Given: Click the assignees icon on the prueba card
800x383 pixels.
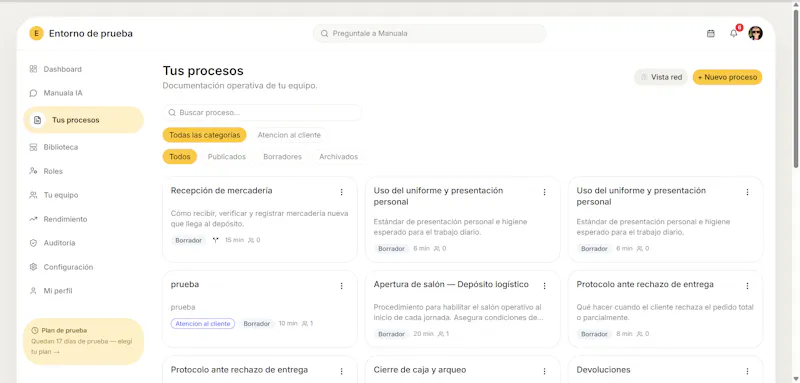Looking at the screenshot, I should coord(305,324).
